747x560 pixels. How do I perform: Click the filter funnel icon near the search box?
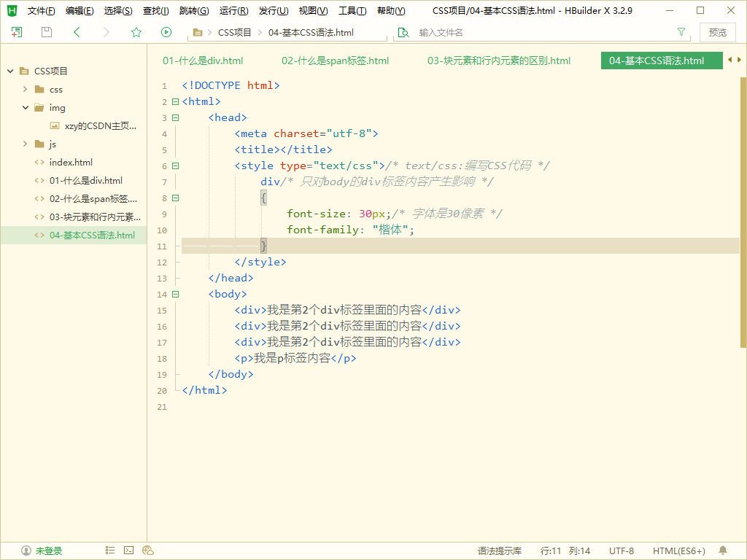coord(681,32)
